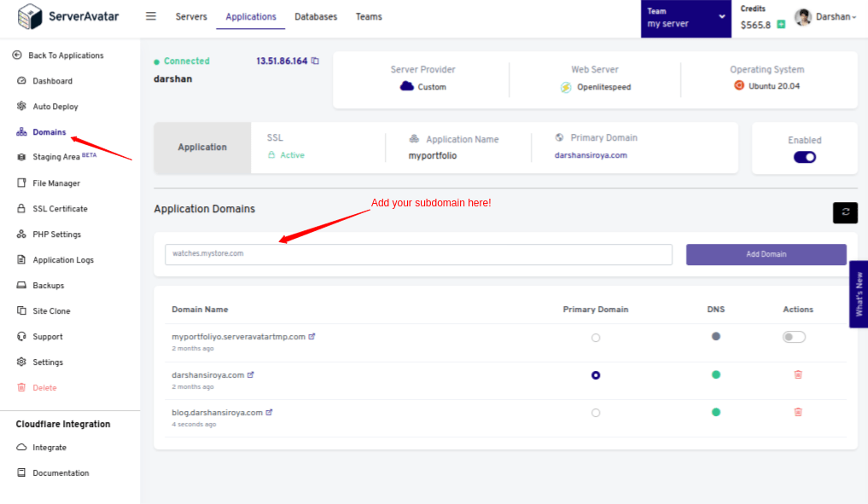Delete the blog.darshansiroya.com domain
This screenshot has width=868, height=504.
click(798, 412)
